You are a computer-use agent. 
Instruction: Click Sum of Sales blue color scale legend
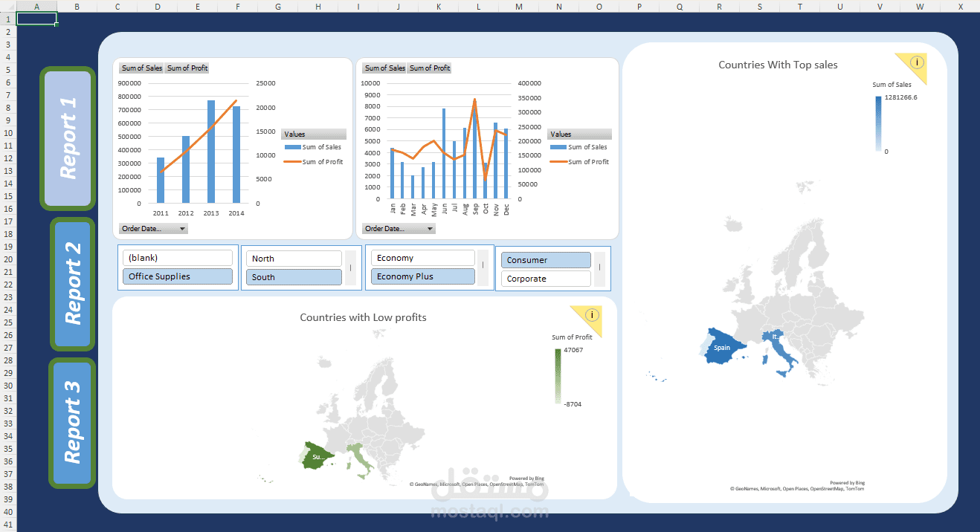878,123
